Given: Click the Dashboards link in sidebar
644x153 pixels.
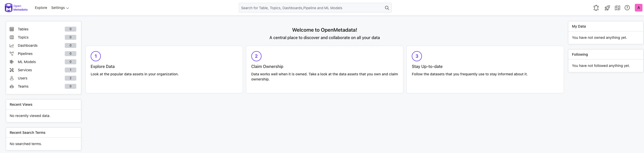Looking at the screenshot, I should [x=28, y=45].
